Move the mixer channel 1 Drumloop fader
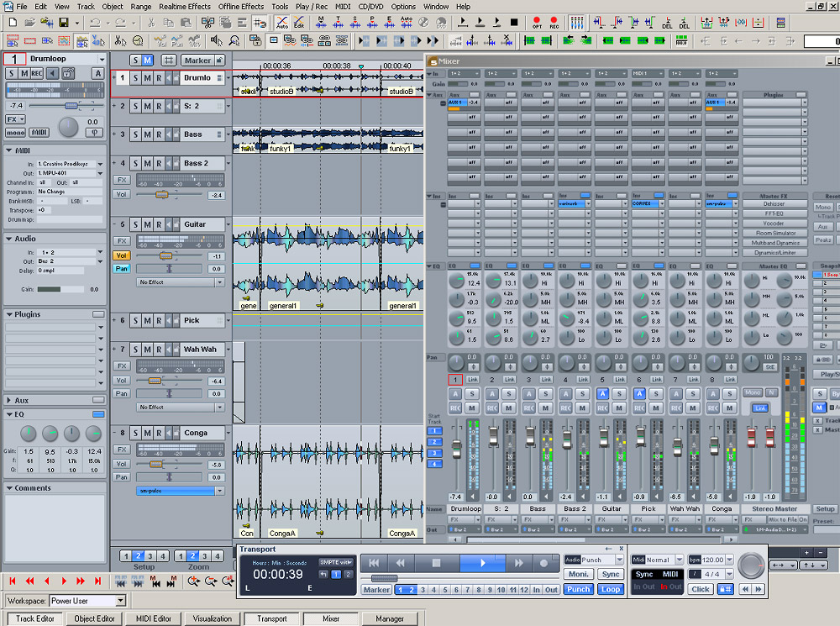840x626 pixels. [456, 449]
